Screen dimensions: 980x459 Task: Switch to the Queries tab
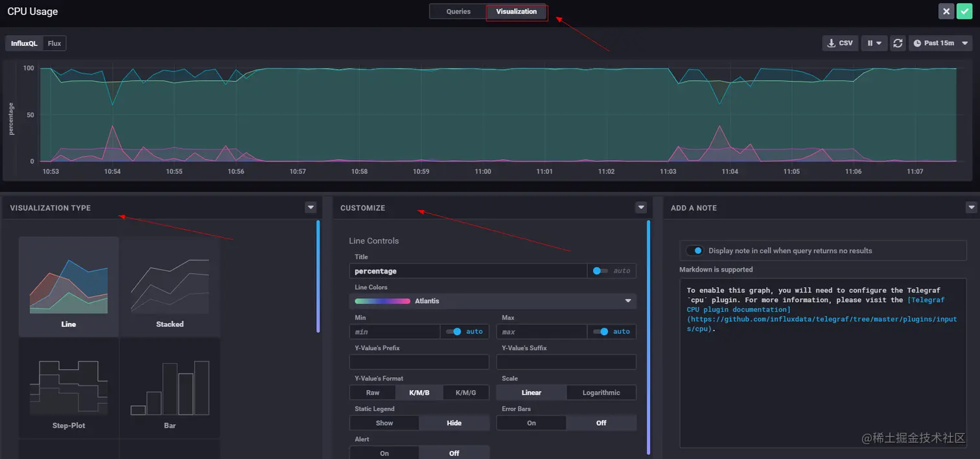[x=458, y=12]
